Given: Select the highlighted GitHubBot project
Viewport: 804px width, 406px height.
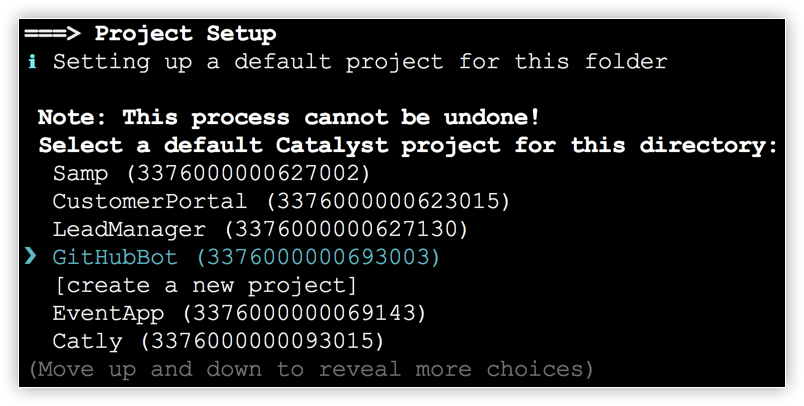Looking at the screenshot, I should [246, 258].
